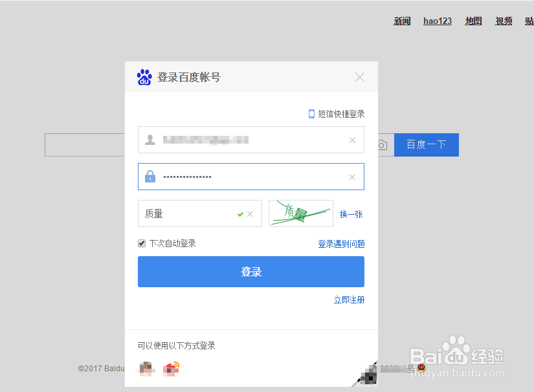Click the Baidu search box behind dialog
Viewport: 534px width, 392px height.
[85, 145]
